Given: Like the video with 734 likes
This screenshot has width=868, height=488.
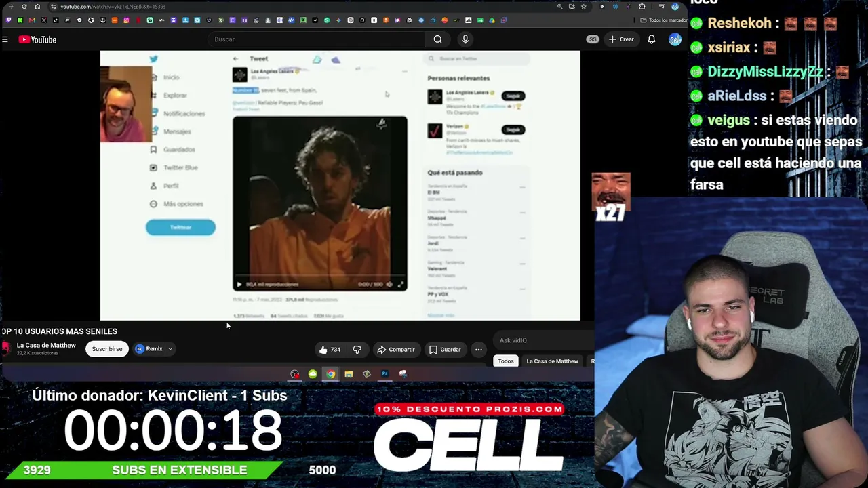Looking at the screenshot, I should pyautogui.click(x=330, y=350).
